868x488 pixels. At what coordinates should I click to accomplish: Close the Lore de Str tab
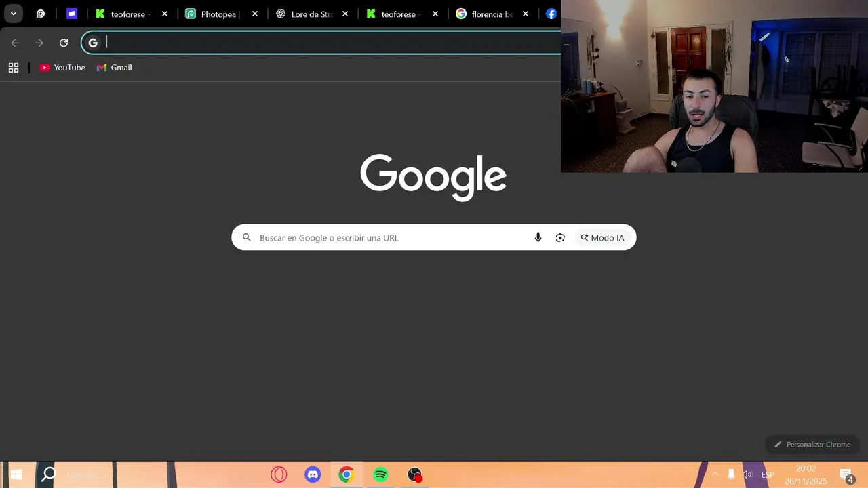click(x=345, y=14)
